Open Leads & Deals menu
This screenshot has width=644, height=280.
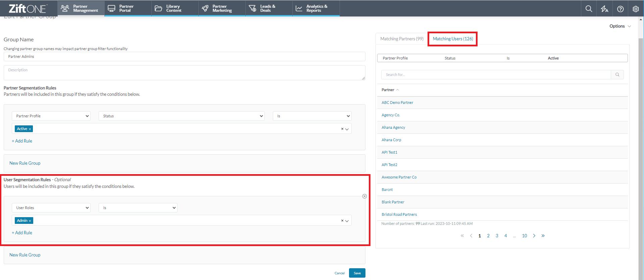[x=269, y=8]
